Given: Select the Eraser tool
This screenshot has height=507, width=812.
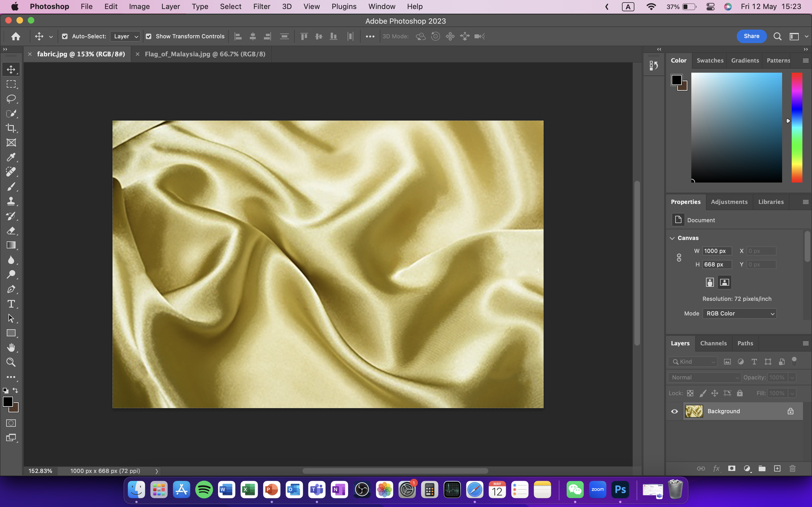Looking at the screenshot, I should coord(11,231).
